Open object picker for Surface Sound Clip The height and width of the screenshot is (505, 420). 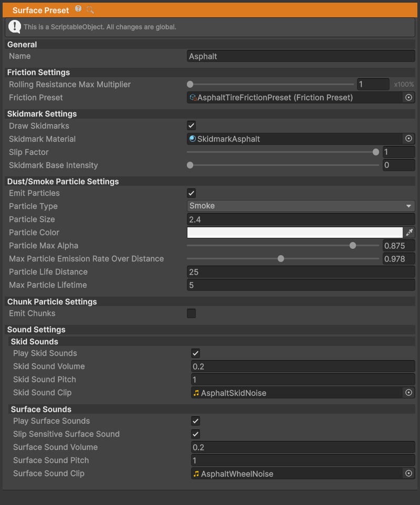408,474
